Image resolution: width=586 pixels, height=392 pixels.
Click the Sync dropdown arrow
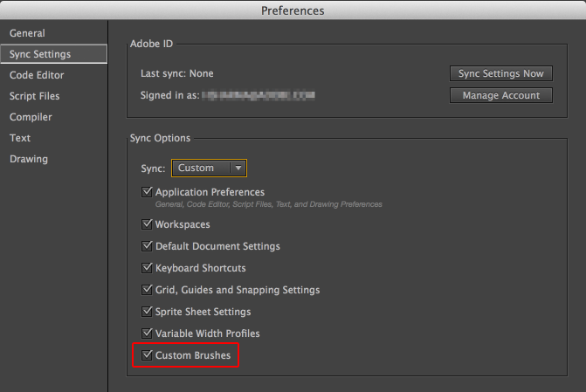coord(237,168)
